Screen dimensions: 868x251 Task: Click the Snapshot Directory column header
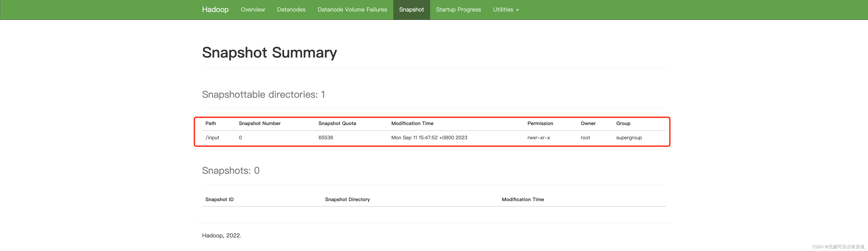[347, 200]
